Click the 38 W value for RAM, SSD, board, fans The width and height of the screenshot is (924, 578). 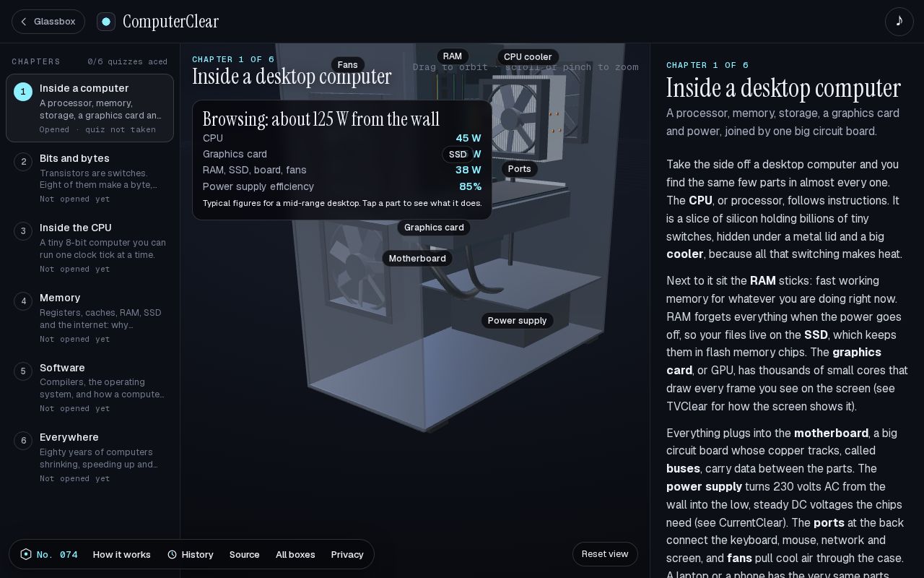468,170
